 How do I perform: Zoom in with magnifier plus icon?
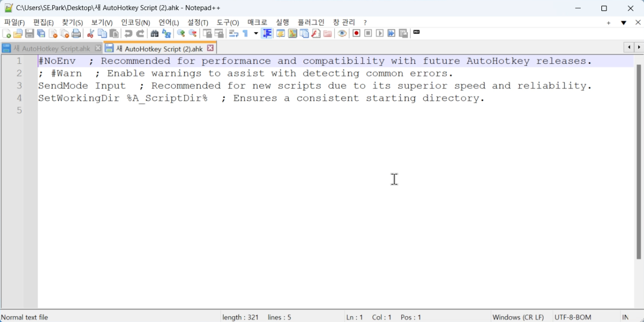[181, 34]
